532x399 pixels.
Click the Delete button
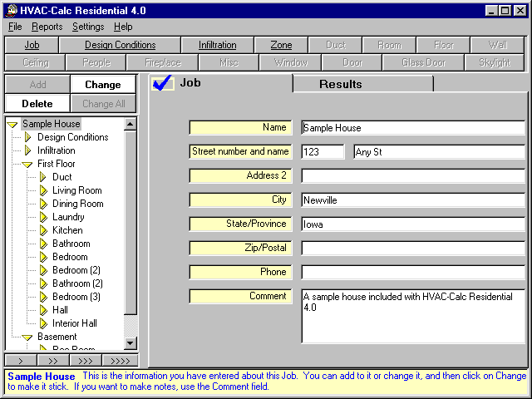tap(37, 103)
